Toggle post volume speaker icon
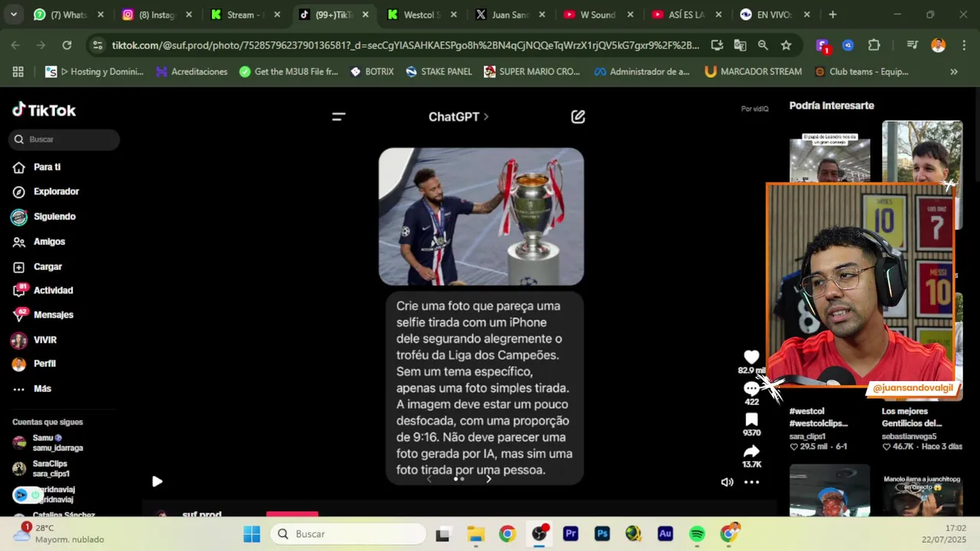980x551 pixels. [x=727, y=482]
